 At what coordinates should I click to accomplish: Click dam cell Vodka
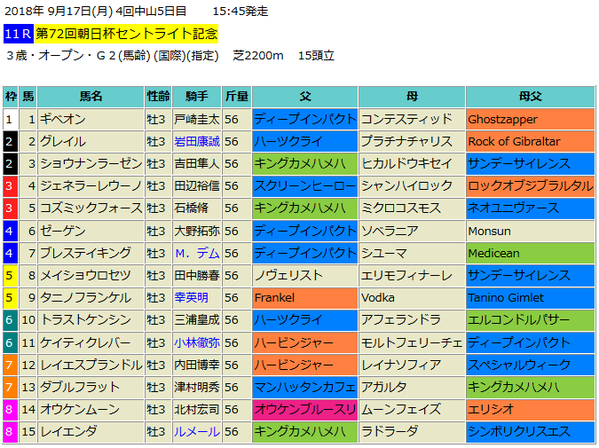412,298
